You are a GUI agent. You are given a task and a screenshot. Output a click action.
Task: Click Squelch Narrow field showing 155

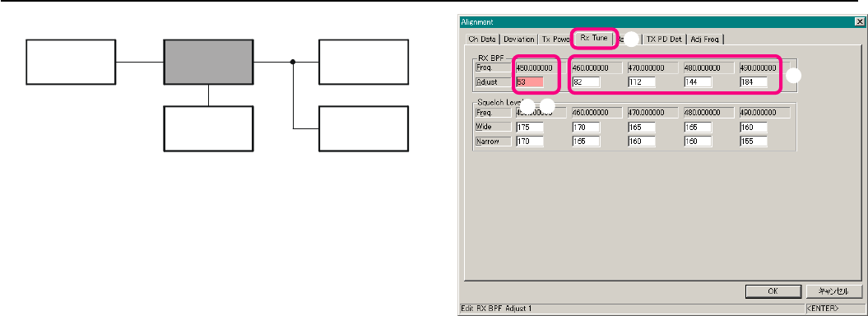(x=753, y=141)
